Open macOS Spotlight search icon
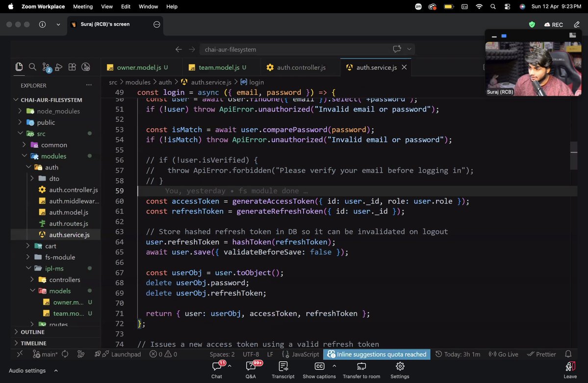Viewport: 588px width, 383px height. pos(493,6)
